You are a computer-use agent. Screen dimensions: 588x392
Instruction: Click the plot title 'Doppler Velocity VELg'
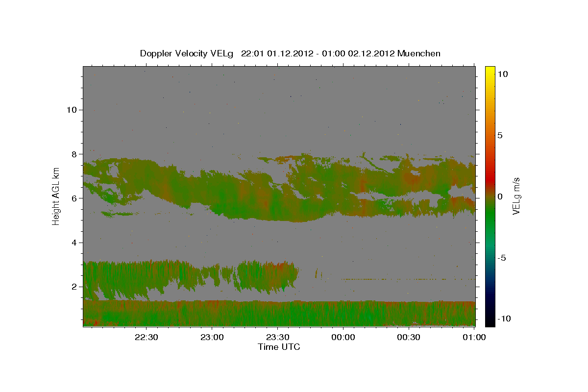[187, 53]
